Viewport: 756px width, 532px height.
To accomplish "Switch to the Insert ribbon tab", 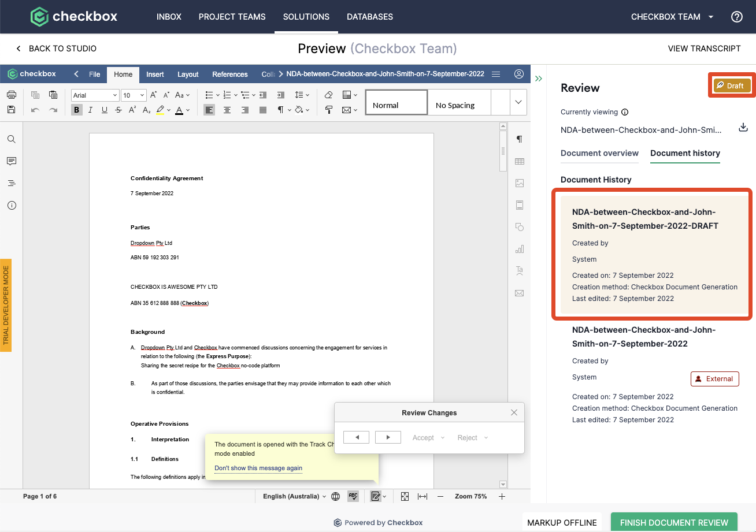I will 155,74.
